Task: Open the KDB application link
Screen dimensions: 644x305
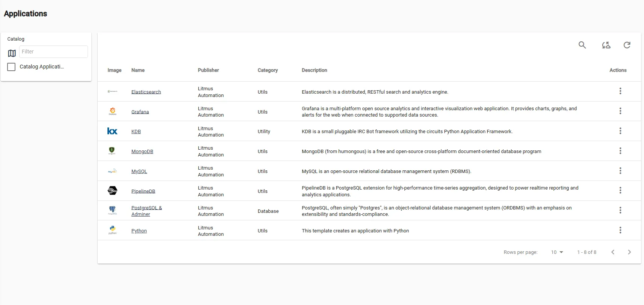Action: 136,132
